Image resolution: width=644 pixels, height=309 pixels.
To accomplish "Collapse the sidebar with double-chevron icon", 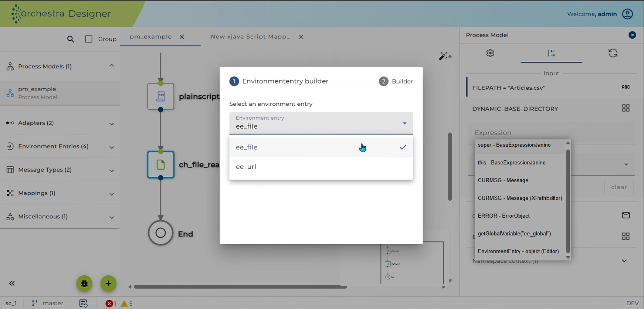I will [x=12, y=283].
